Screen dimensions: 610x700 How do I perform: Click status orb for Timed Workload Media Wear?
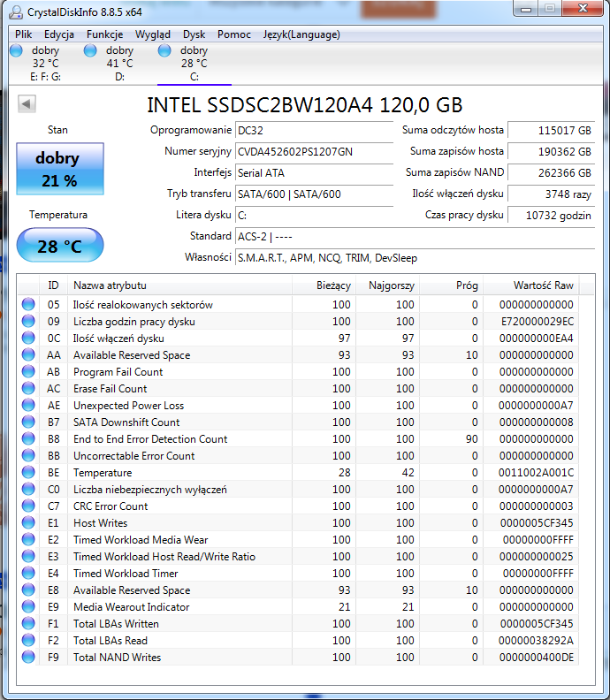click(28, 539)
